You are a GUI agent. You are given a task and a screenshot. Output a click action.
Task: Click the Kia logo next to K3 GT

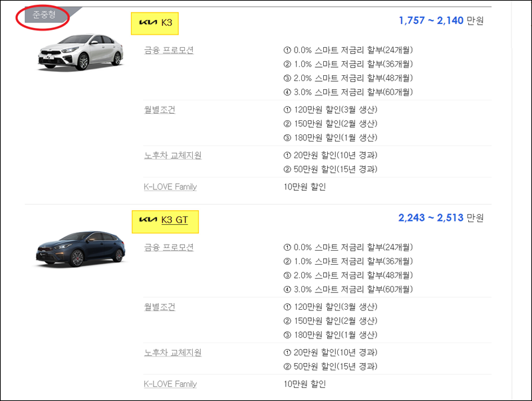(x=148, y=219)
